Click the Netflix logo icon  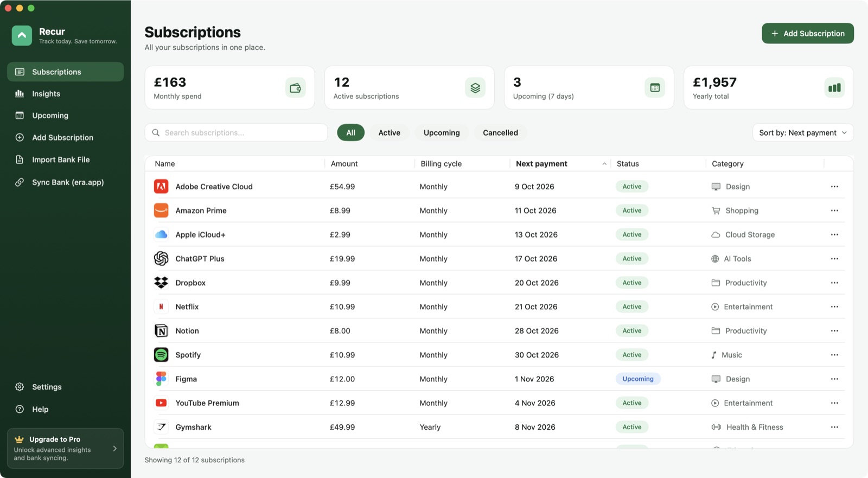161,307
